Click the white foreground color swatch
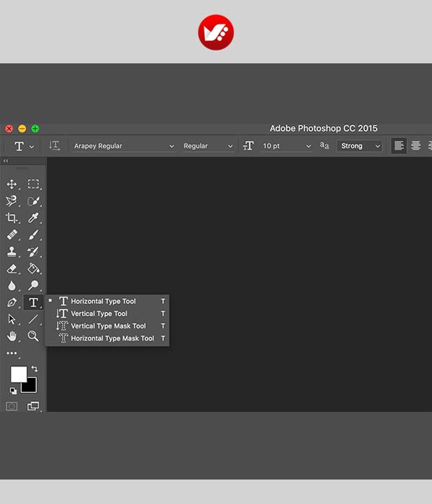Image resolution: width=432 pixels, height=504 pixels. click(x=19, y=374)
